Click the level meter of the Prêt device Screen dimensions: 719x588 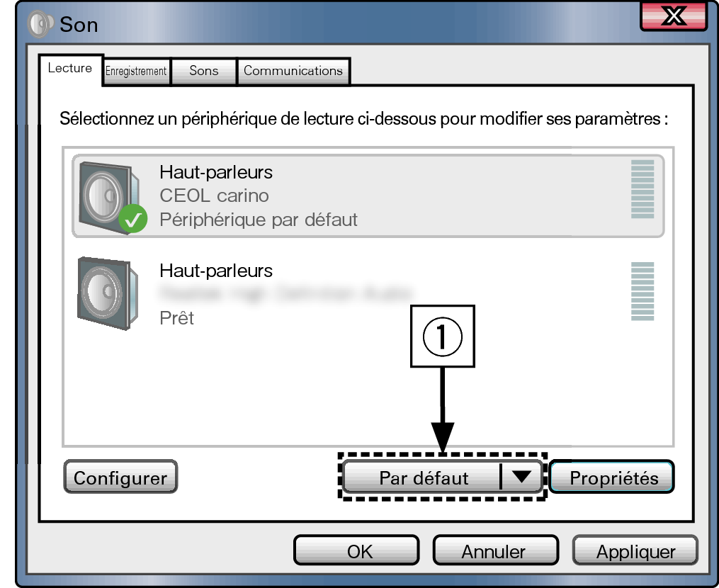642,291
